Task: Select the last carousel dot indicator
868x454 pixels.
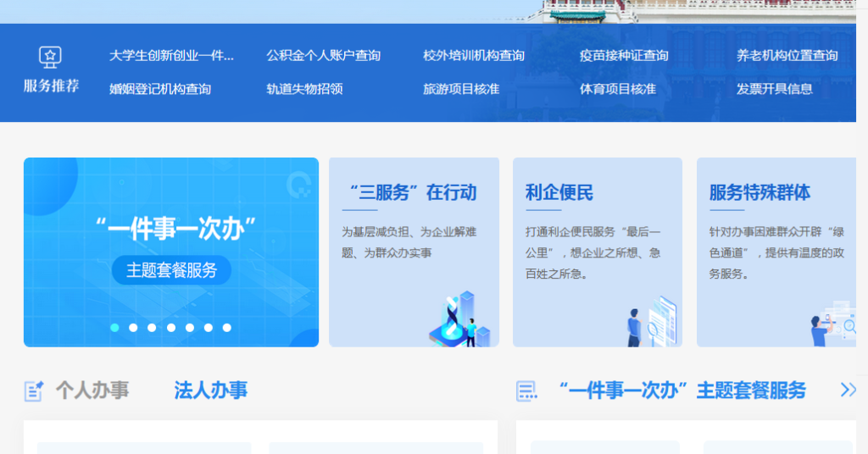Action: point(226,328)
